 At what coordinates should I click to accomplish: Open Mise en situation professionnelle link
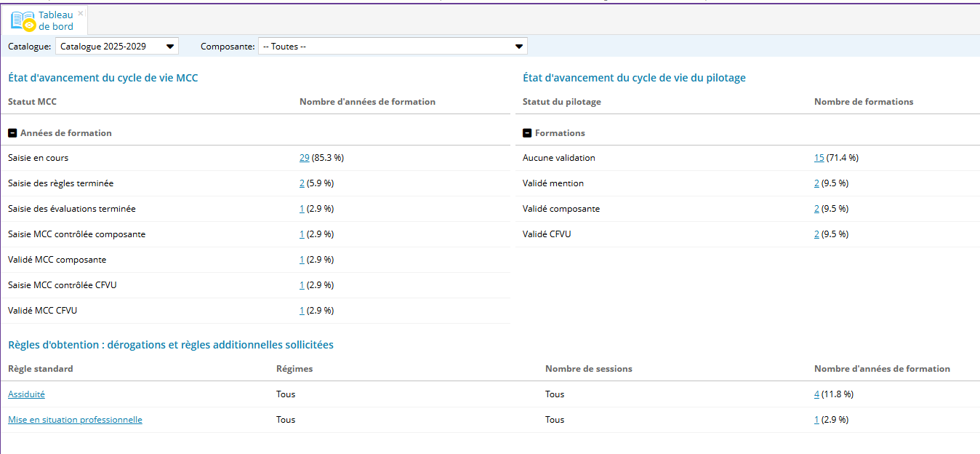click(x=75, y=420)
